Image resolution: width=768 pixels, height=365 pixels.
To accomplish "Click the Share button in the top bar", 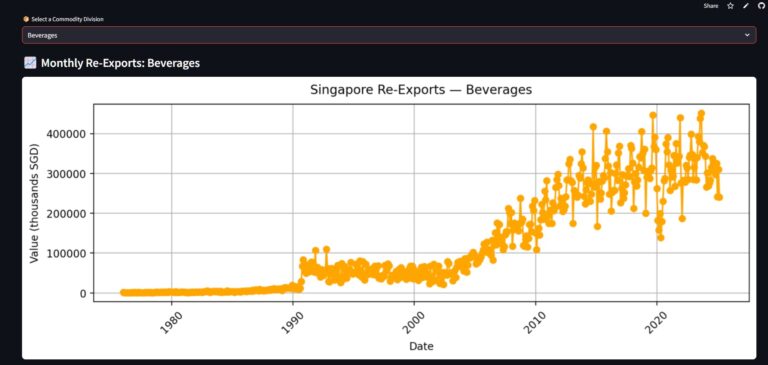I will [x=711, y=6].
